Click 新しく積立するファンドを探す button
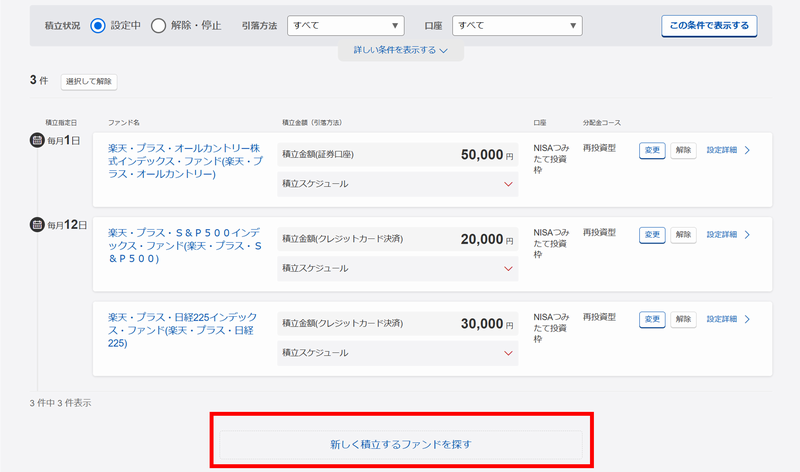The image size is (800, 472). pyautogui.click(x=401, y=444)
